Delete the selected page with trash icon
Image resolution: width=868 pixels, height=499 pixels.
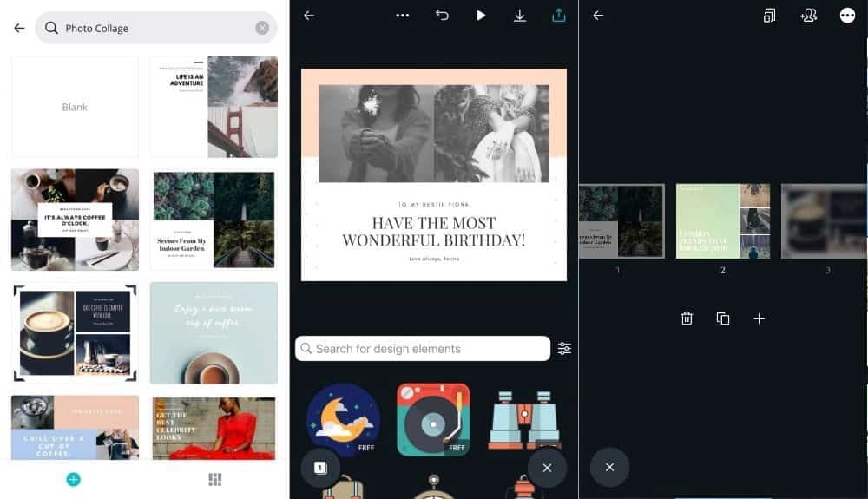click(x=687, y=318)
